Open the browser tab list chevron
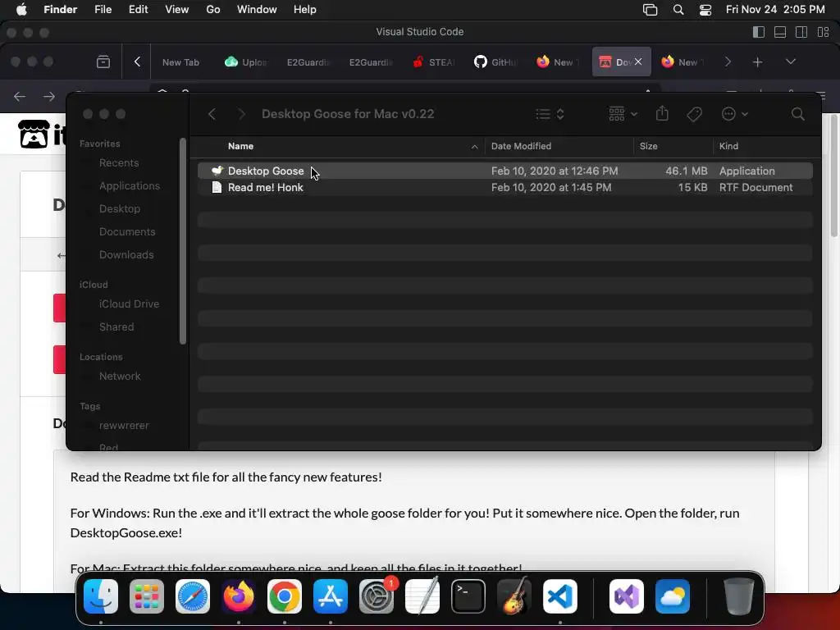 coord(790,62)
